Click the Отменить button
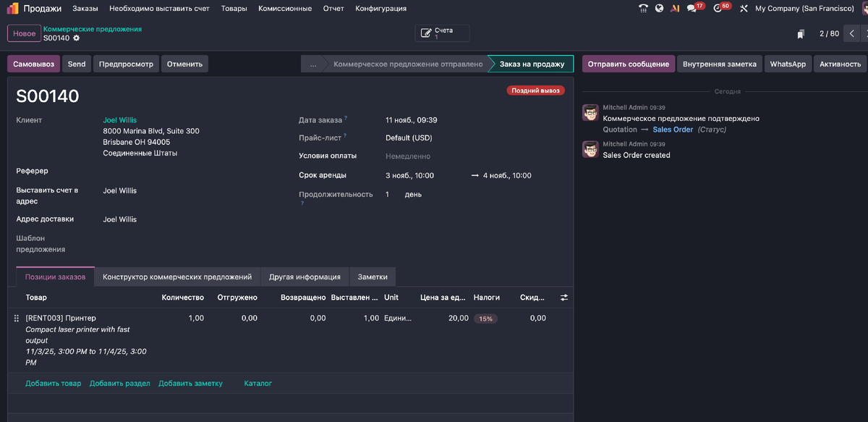 [x=184, y=64]
